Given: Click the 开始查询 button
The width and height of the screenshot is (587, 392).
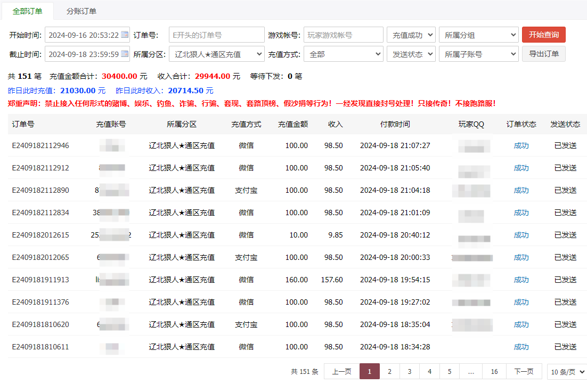Looking at the screenshot, I should (x=543, y=35).
